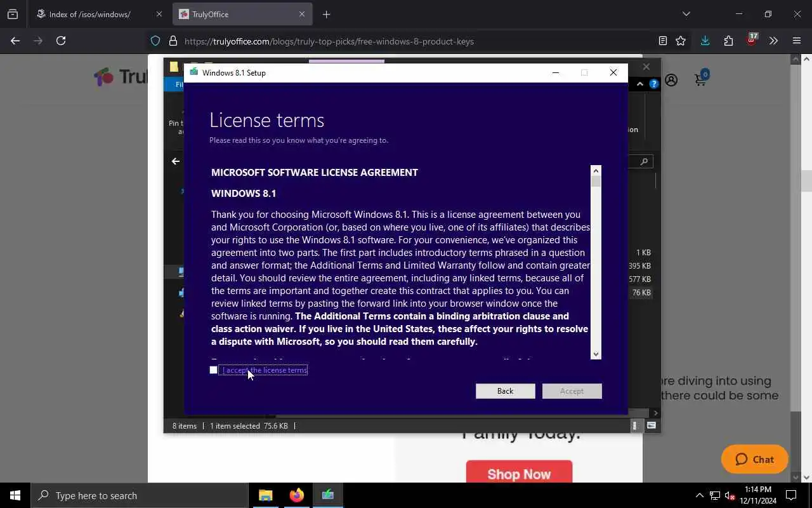Click 'I accept the license terms' label
The width and height of the screenshot is (812, 508).
pos(265,370)
